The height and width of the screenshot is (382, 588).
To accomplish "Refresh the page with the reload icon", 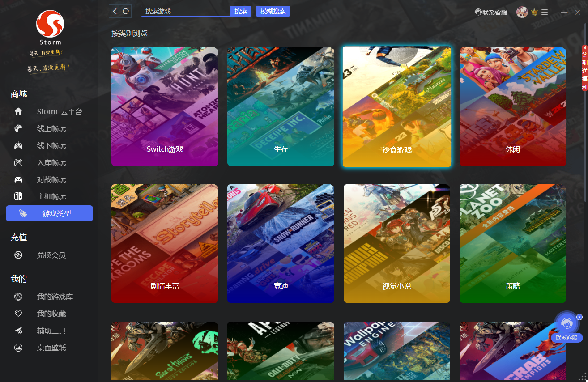I will pos(126,11).
